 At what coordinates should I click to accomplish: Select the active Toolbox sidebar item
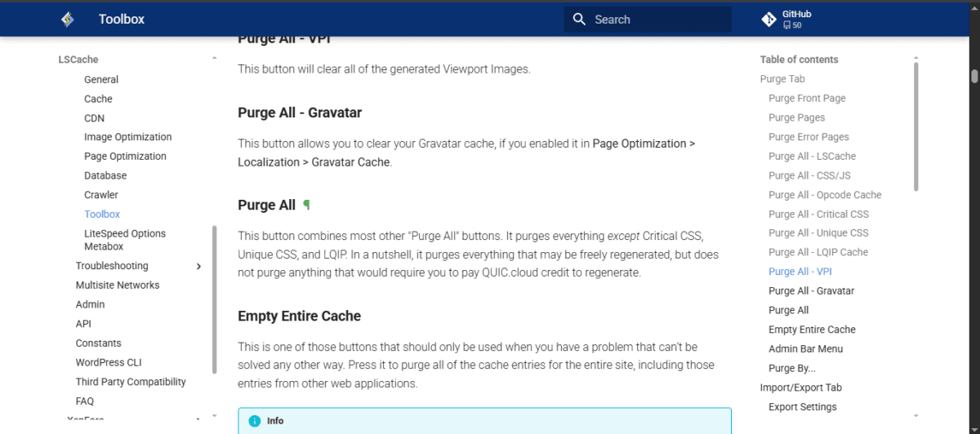click(x=102, y=215)
